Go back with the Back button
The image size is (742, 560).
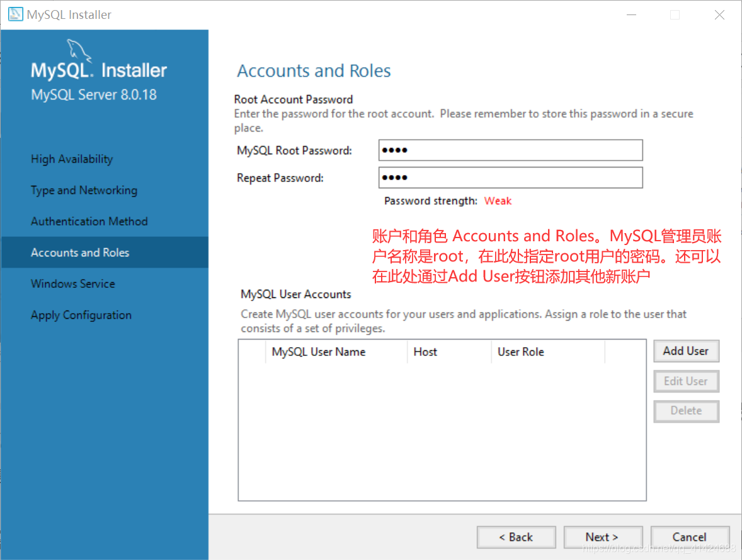pyautogui.click(x=517, y=537)
